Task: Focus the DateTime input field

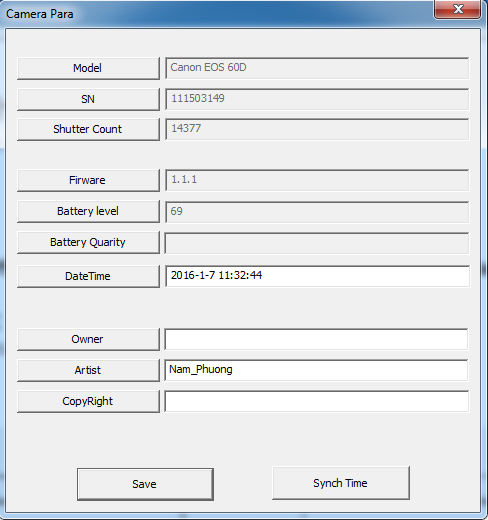Action: click(x=317, y=276)
